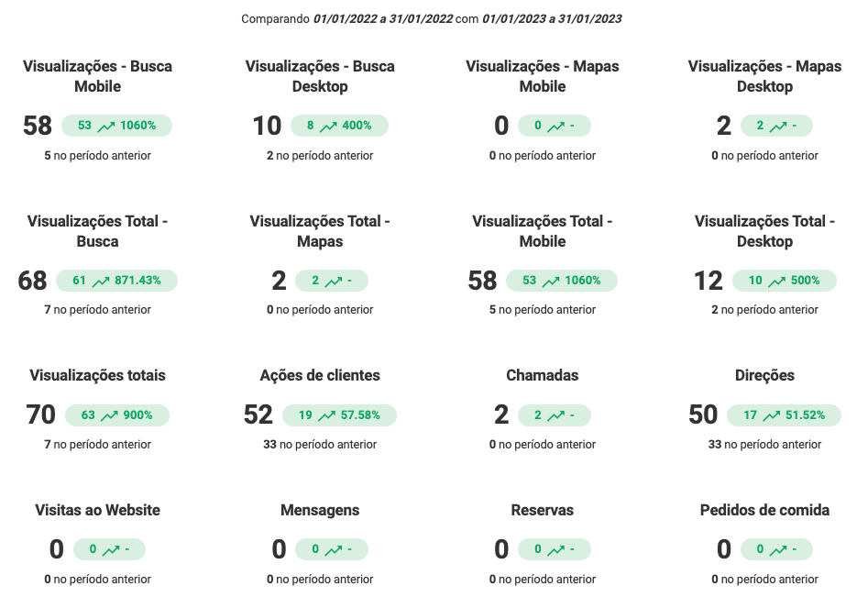
Task: Click trend arrow icon in Chamadas badge
Action: coord(555,415)
